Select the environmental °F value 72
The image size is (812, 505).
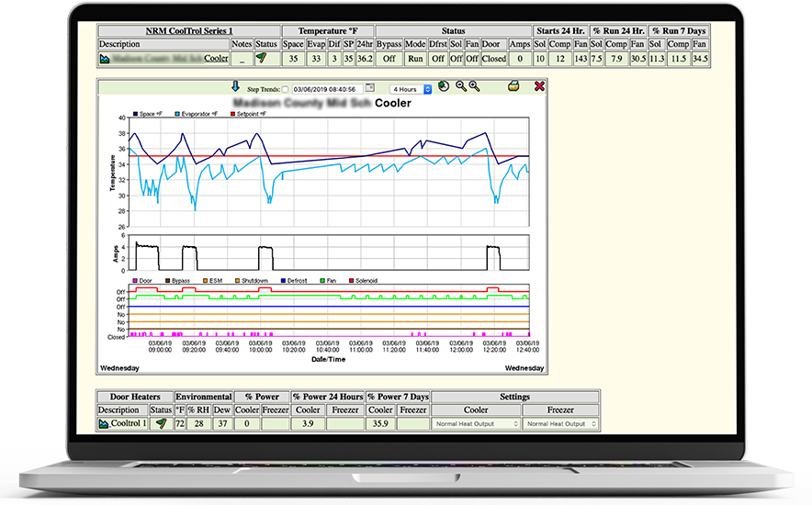point(180,423)
